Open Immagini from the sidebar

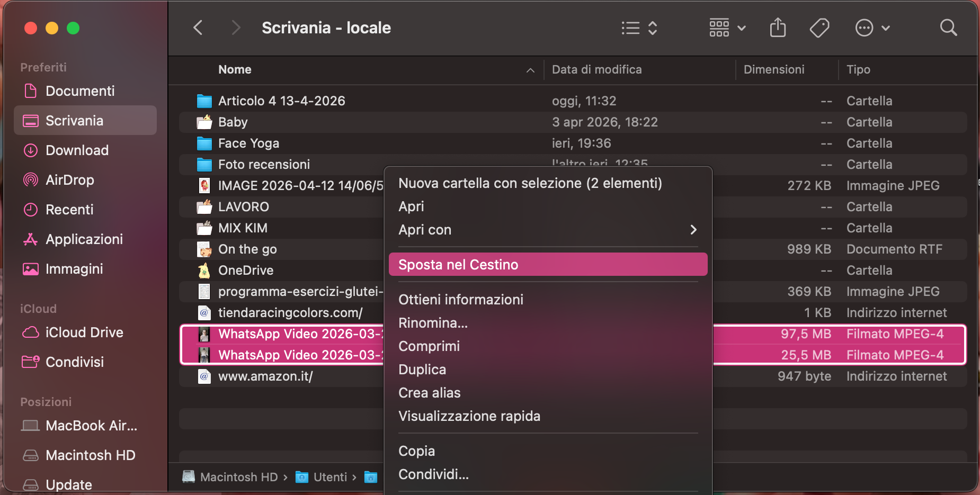pos(74,268)
